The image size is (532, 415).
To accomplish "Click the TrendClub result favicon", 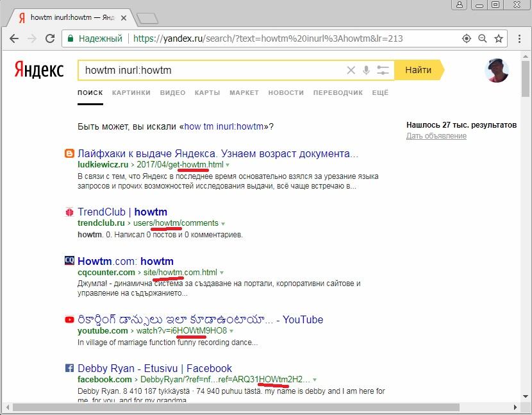I will [69, 212].
